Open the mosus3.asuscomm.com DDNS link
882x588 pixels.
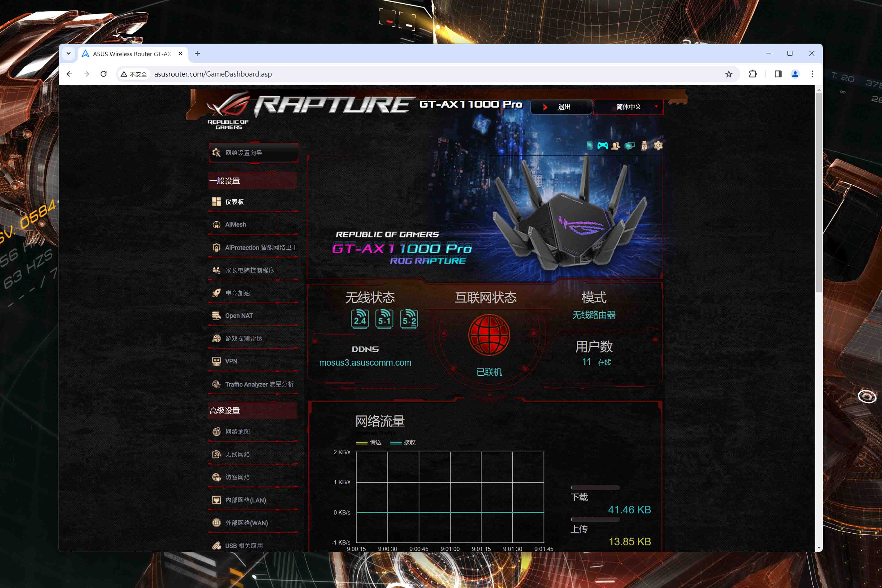point(365,363)
